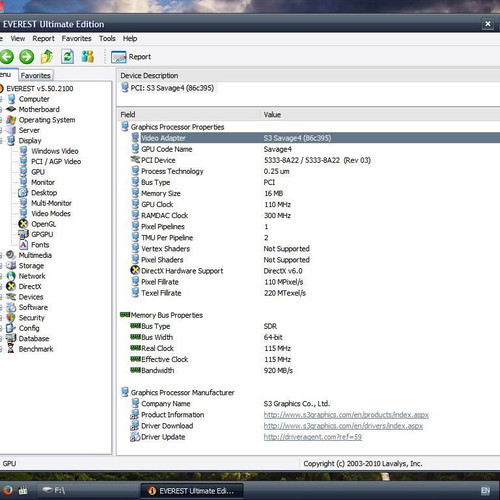Select the GPU Code Name row
500x500 pixels.
click(315, 149)
